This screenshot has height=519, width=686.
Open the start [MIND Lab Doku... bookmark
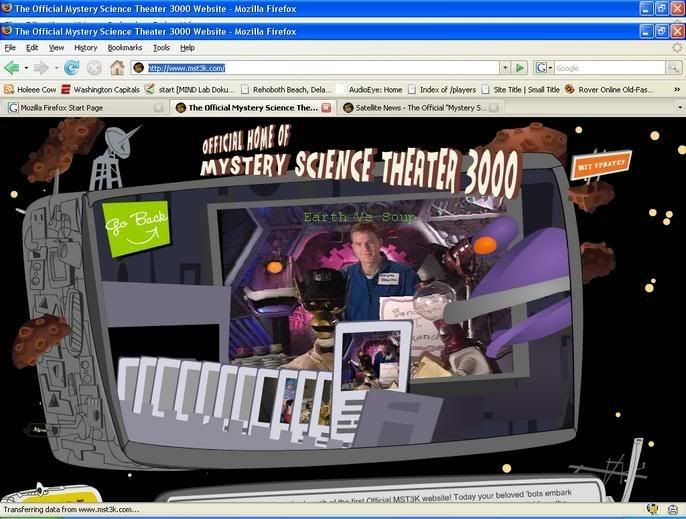tap(191, 89)
